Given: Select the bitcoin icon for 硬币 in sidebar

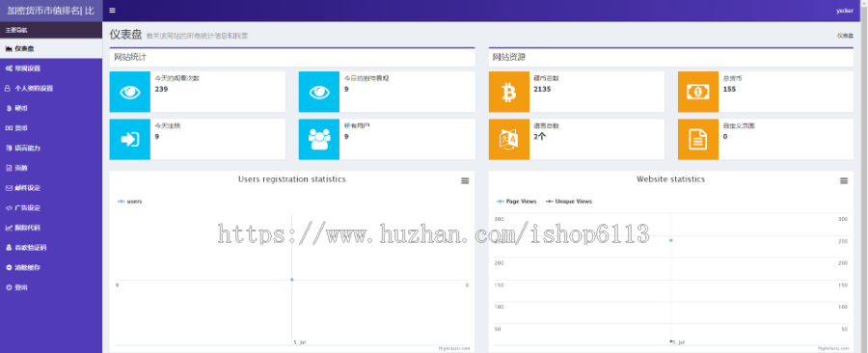Looking at the screenshot, I should point(9,108).
